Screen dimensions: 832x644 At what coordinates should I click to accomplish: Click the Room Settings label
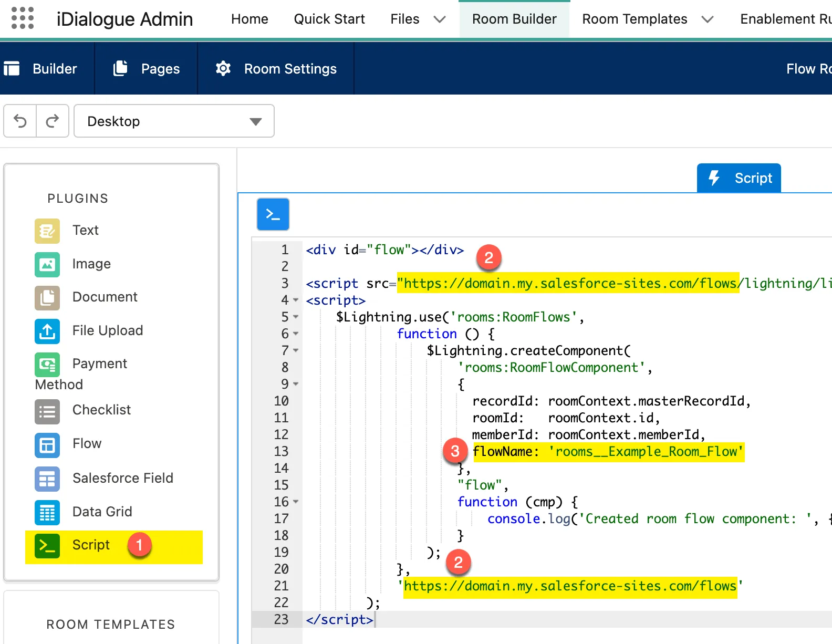290,69
